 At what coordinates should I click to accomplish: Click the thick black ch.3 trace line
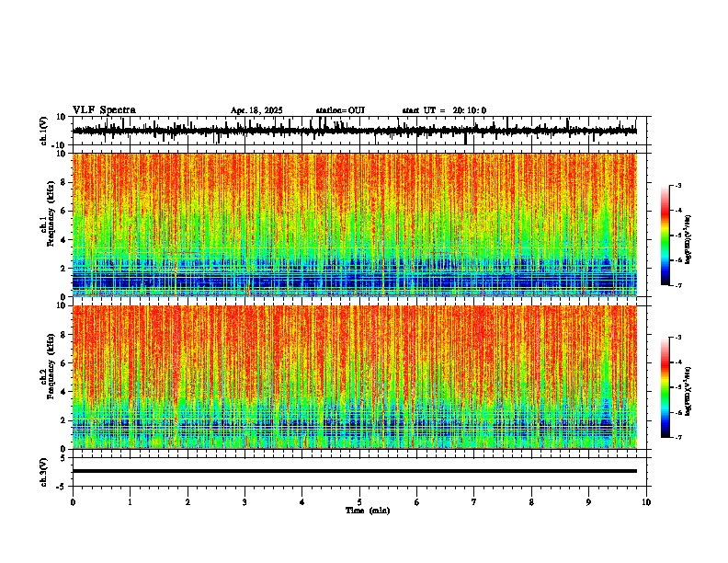coord(355,471)
